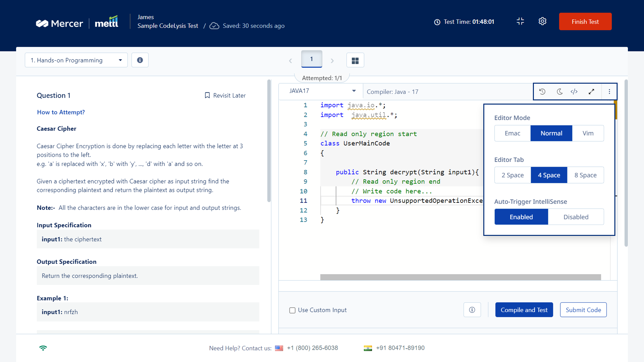The image size is (644, 362).
Task: Open the three-dot editor options menu
Action: click(x=609, y=92)
